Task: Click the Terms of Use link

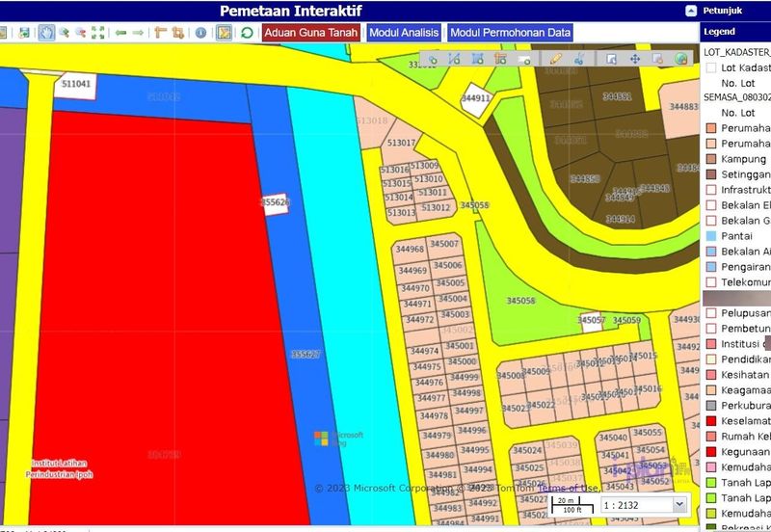Action: tap(568, 489)
